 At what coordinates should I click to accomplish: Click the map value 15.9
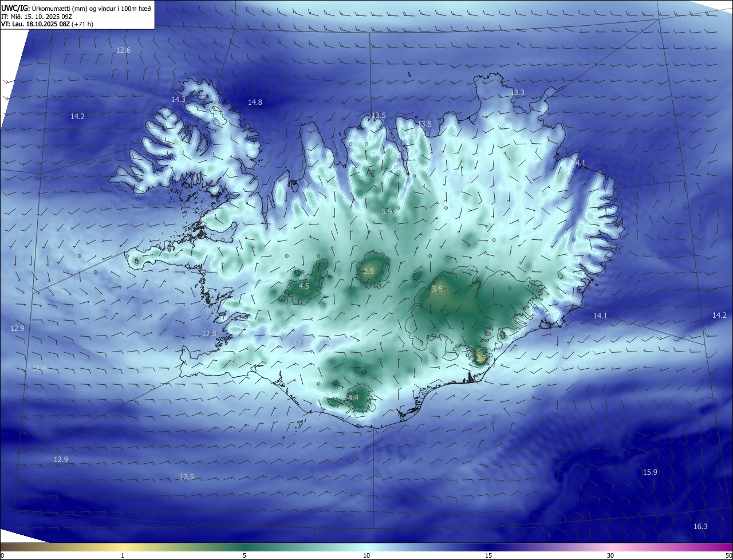tap(650, 472)
